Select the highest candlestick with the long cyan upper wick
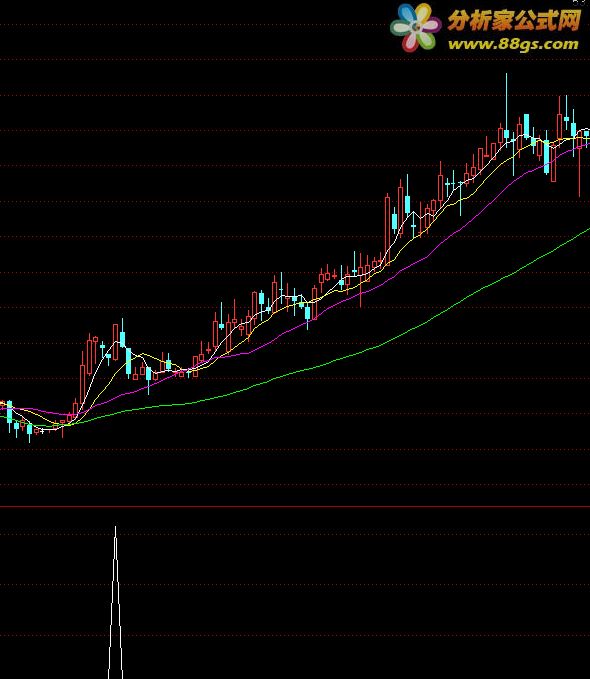The height and width of the screenshot is (679, 590). [x=506, y=108]
